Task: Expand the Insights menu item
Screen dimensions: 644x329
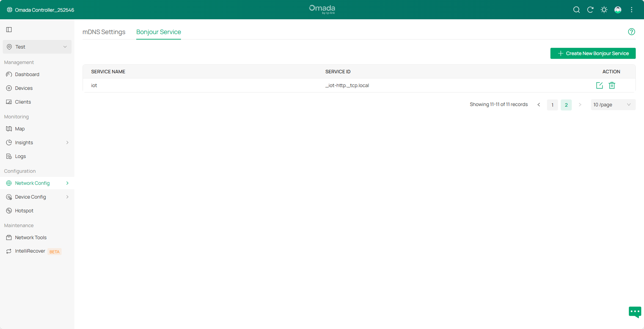Action: (x=37, y=142)
